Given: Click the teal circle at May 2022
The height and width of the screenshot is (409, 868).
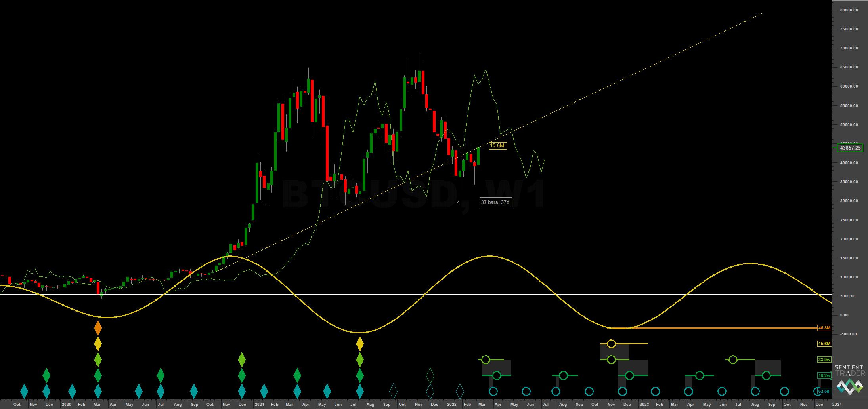Looking at the screenshot, I should [526, 391].
